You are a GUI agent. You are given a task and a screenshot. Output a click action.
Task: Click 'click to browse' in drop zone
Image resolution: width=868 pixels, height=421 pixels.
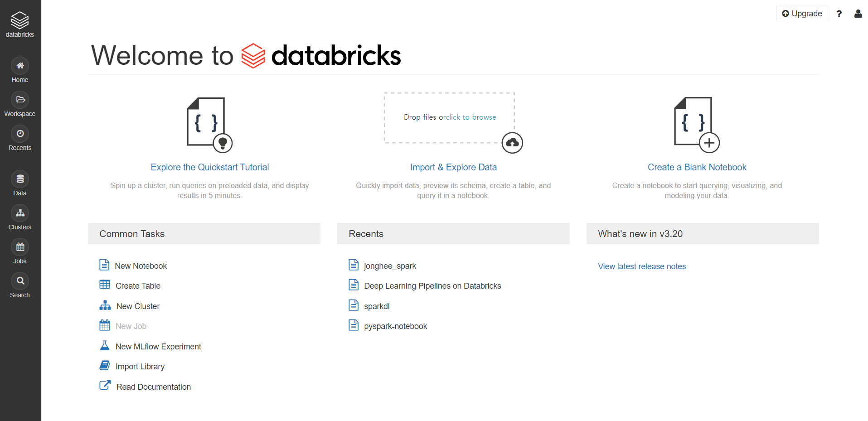pos(470,117)
